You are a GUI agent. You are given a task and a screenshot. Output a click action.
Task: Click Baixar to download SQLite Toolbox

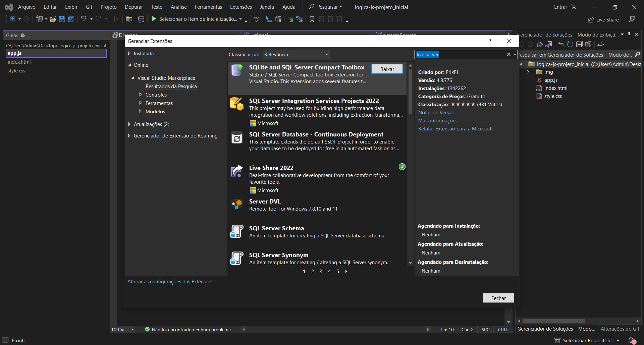pos(387,69)
